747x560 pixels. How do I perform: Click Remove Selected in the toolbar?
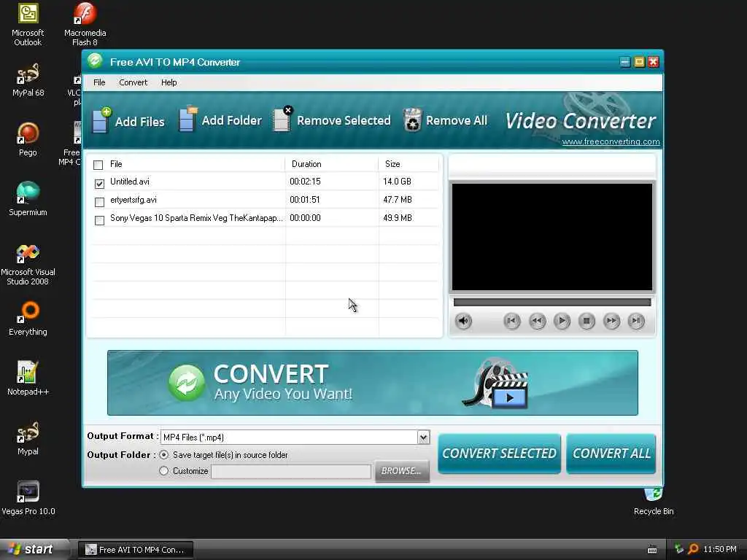[332, 120]
